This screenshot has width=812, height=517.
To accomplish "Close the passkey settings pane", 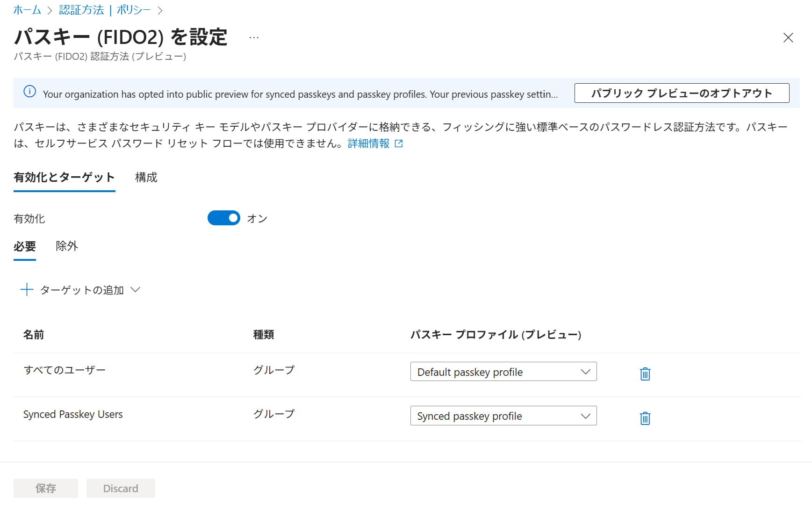I will 788,37.
